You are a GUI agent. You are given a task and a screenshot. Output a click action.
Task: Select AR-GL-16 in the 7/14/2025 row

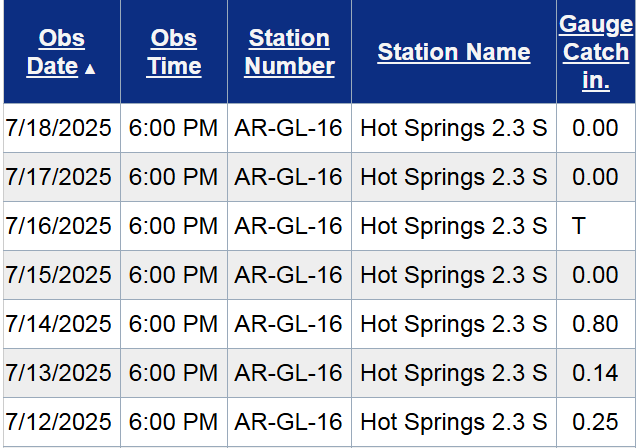click(289, 324)
